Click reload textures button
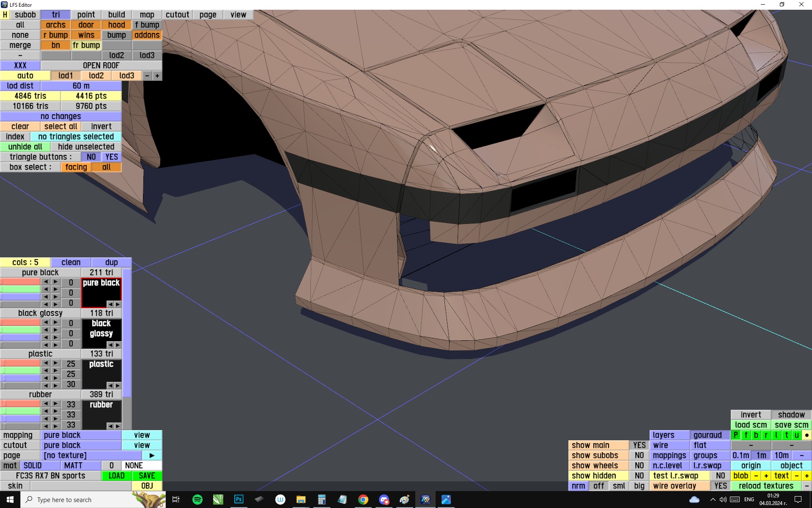 pyautogui.click(x=765, y=486)
